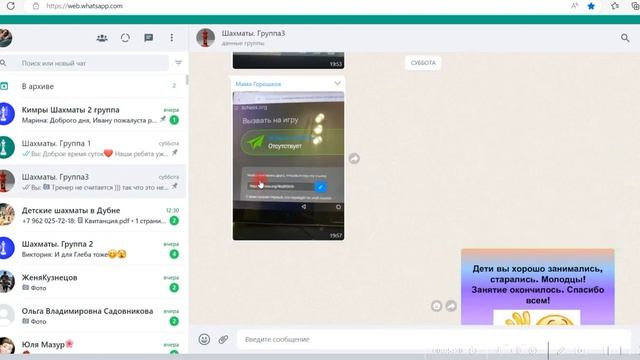The image size is (640, 360).
Task: Reload the page with the browser refresh icon
Action: tap(11, 6)
